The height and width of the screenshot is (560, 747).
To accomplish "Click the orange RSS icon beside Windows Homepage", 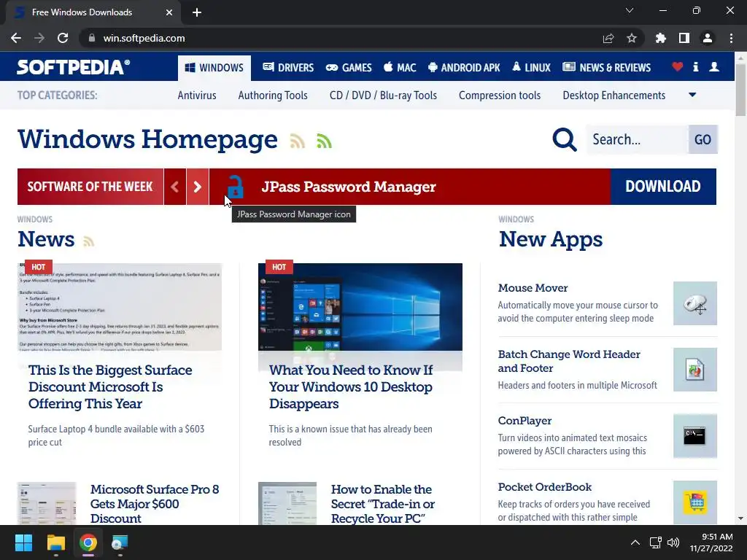I will pyautogui.click(x=298, y=141).
